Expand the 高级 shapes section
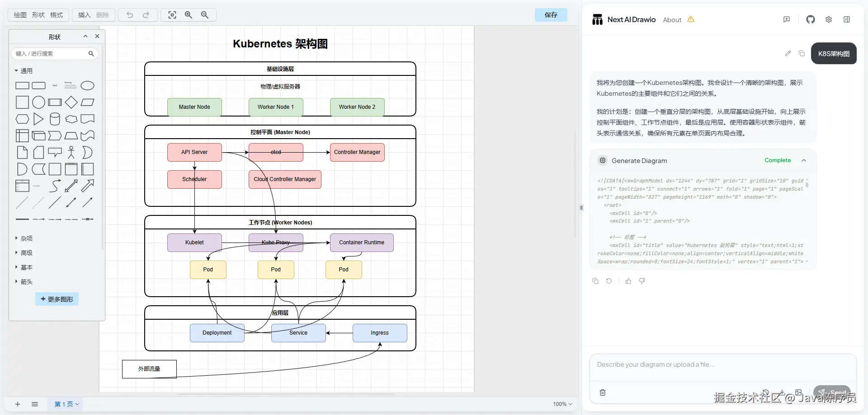 pos(24,253)
